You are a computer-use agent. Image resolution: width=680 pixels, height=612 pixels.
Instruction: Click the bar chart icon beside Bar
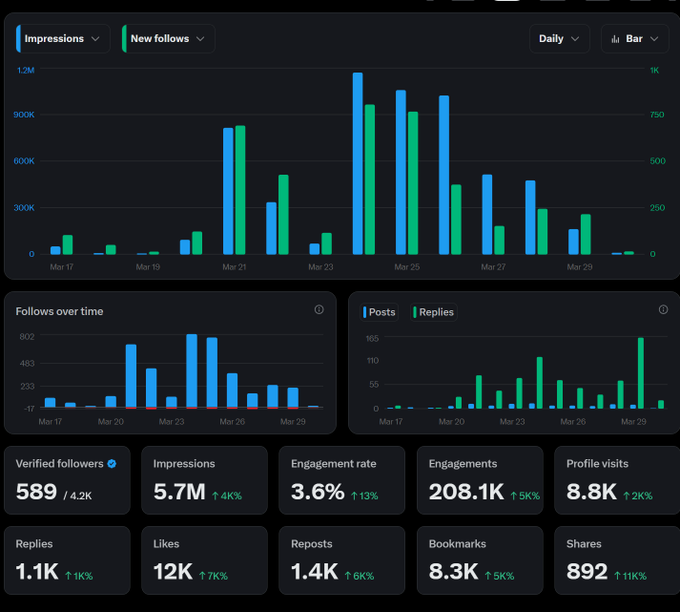615,39
